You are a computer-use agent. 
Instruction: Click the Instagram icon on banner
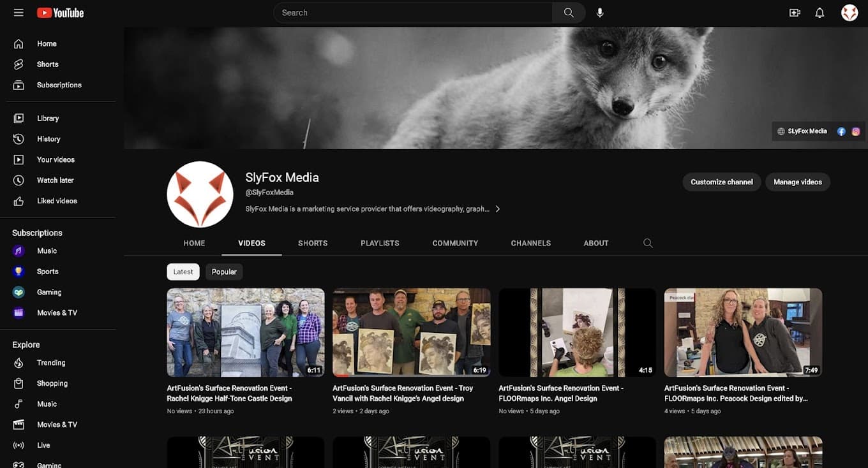click(856, 131)
